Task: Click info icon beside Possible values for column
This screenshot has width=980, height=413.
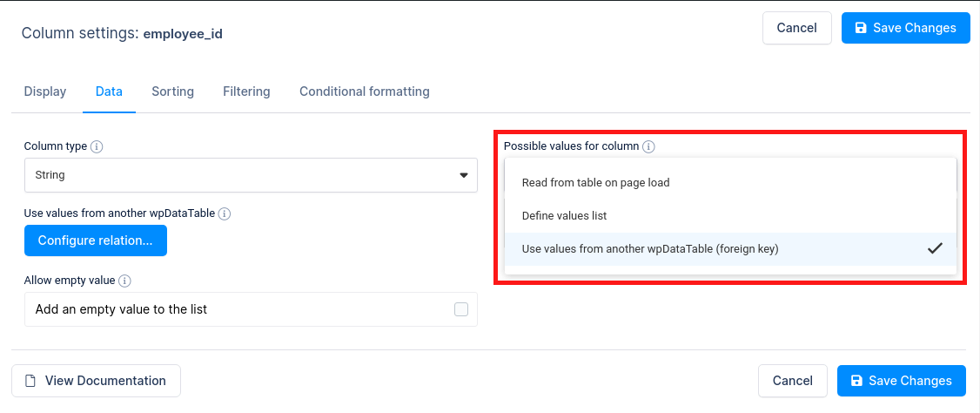Action: click(x=648, y=146)
